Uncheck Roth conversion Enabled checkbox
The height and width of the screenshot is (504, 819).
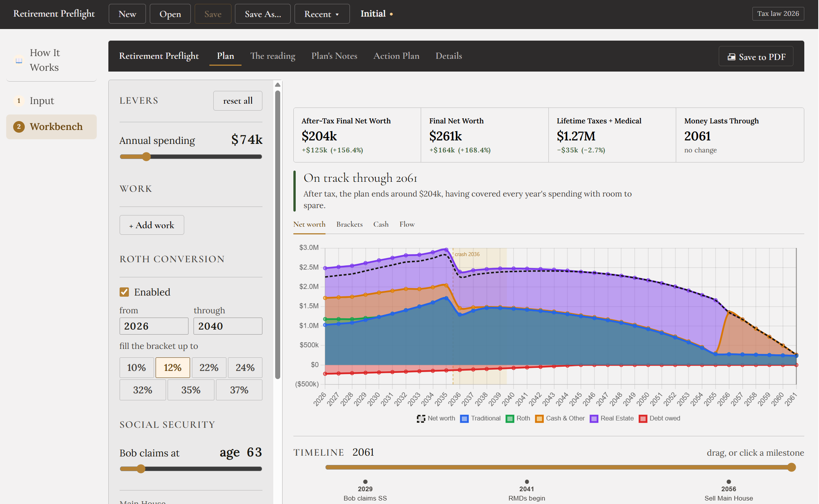[x=124, y=292]
